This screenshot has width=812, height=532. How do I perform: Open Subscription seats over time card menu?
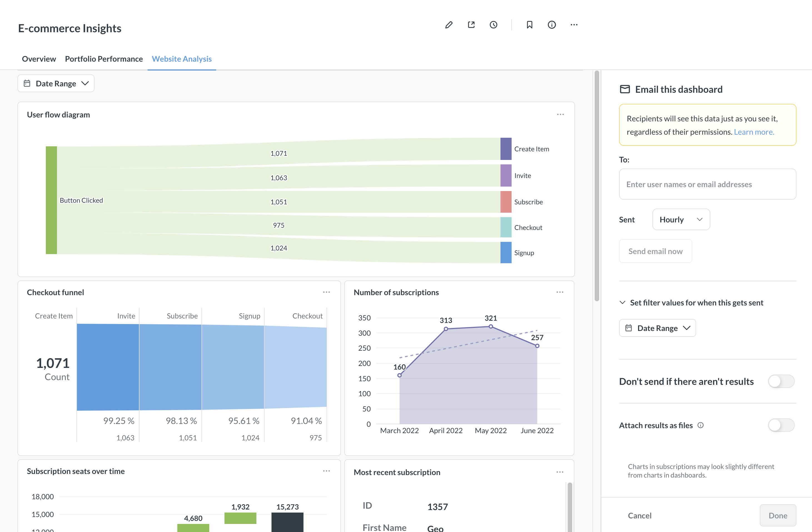[327, 471]
